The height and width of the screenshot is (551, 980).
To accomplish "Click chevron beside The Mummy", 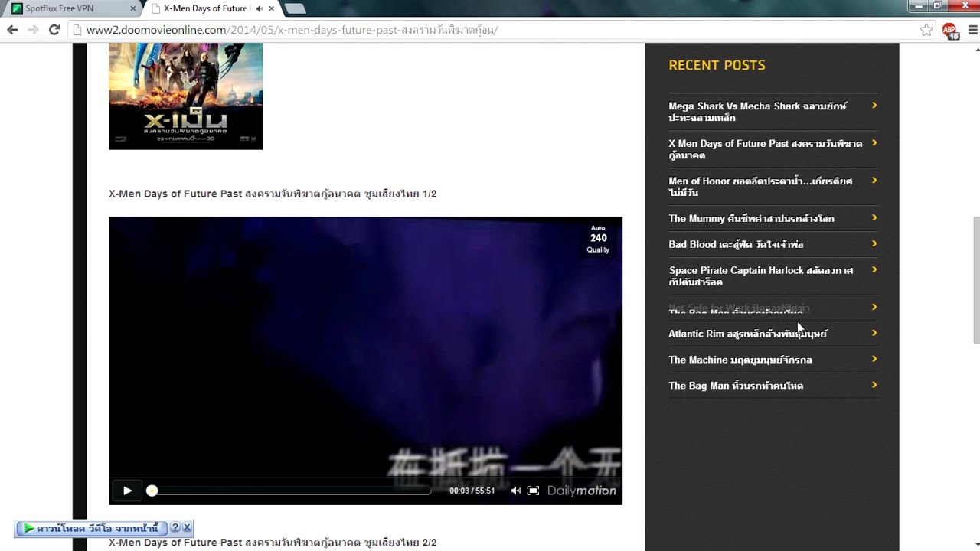I will (x=874, y=218).
